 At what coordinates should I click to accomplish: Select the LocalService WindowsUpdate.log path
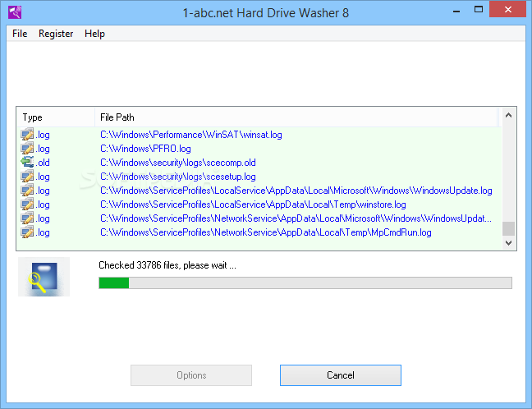click(296, 191)
